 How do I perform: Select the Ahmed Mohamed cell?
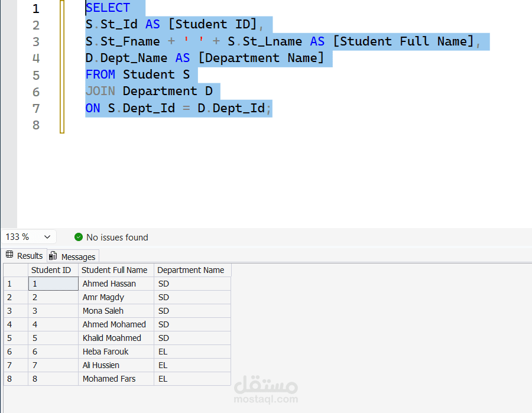(x=116, y=324)
